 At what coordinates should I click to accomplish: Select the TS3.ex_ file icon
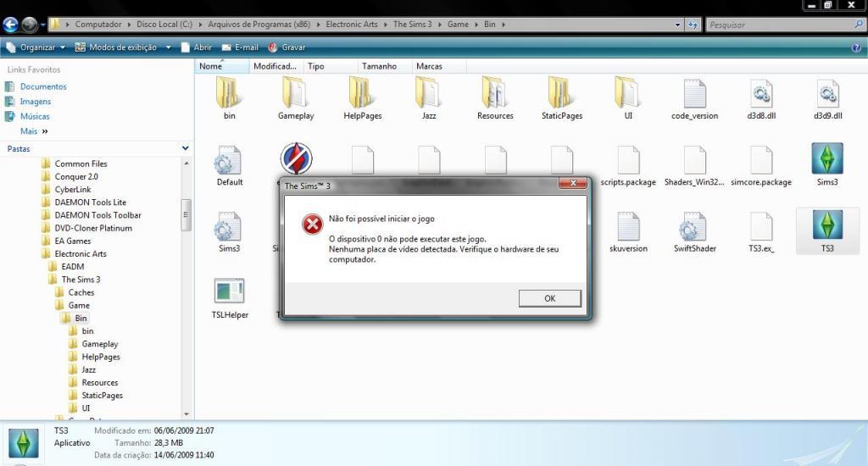761,226
